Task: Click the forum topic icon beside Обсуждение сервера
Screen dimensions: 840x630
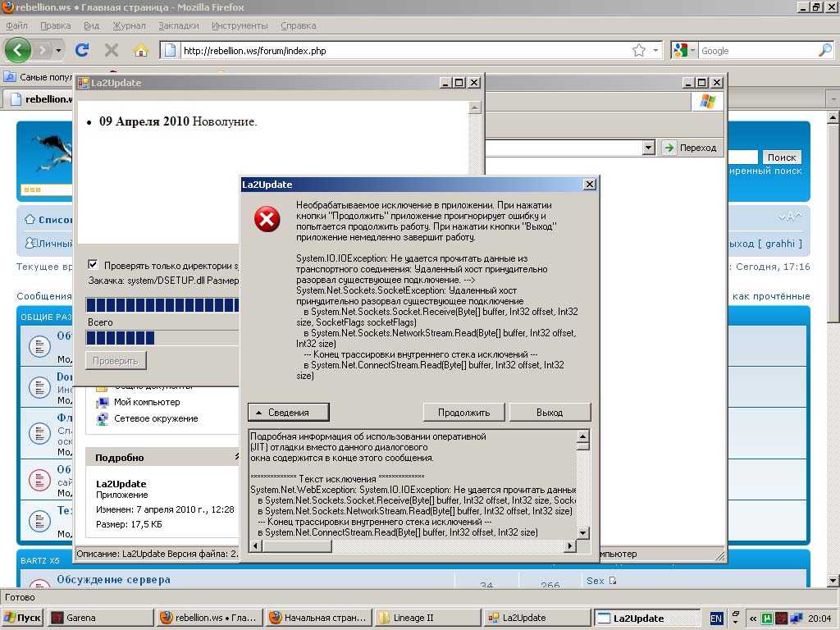Action: tap(39, 584)
